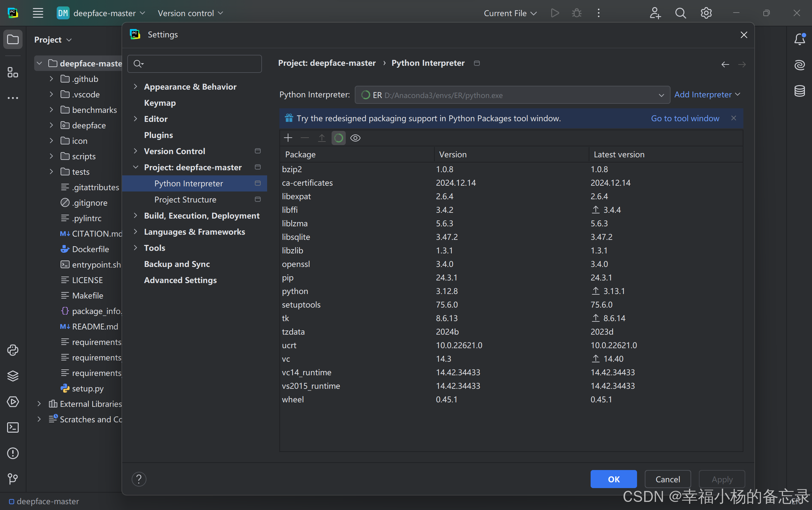
Task: Expand the Add Interpreter dropdown
Action: (x=707, y=94)
